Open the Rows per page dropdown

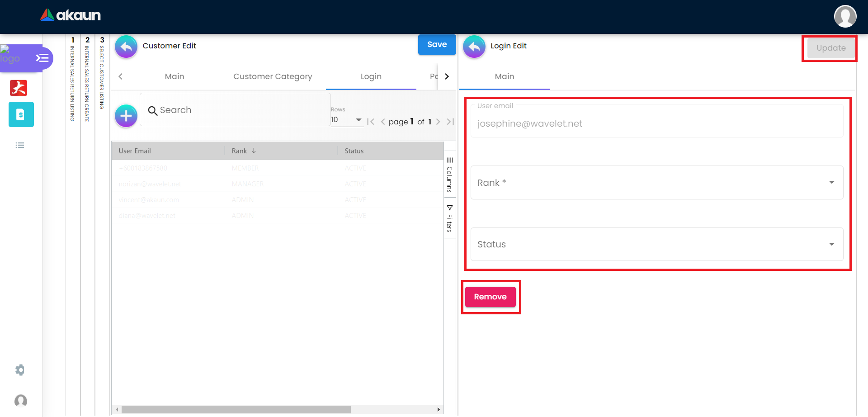point(347,120)
